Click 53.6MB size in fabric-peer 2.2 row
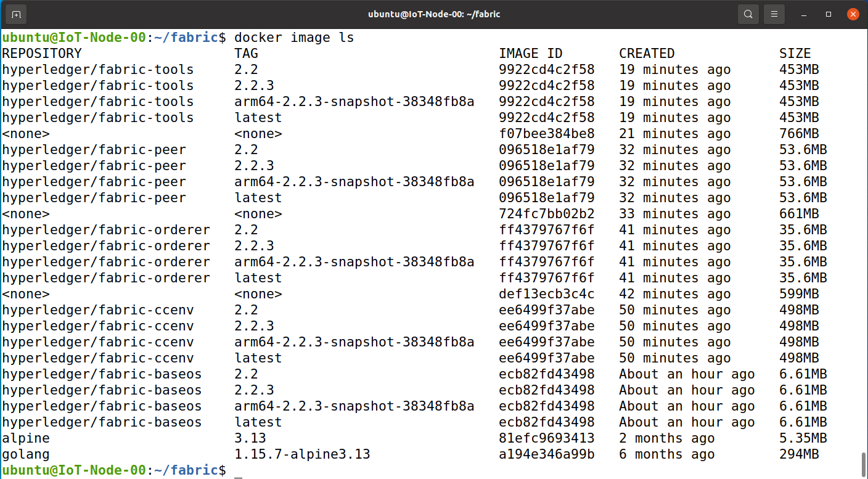This screenshot has width=868, height=479. (803, 150)
